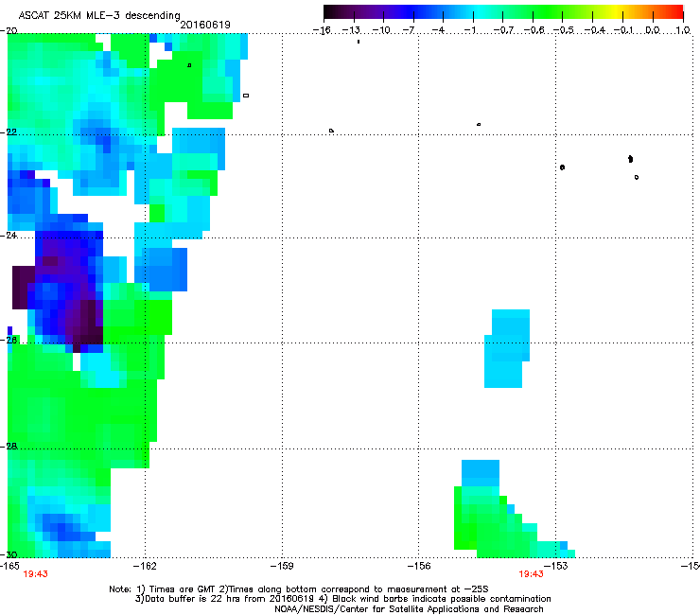Click the colorbar label '-13'

point(351,30)
